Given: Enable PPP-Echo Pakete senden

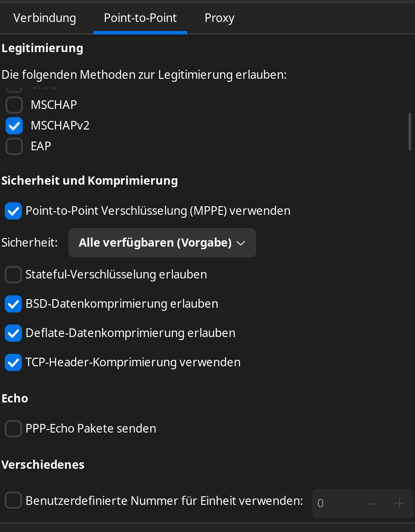Looking at the screenshot, I should coord(13,429).
